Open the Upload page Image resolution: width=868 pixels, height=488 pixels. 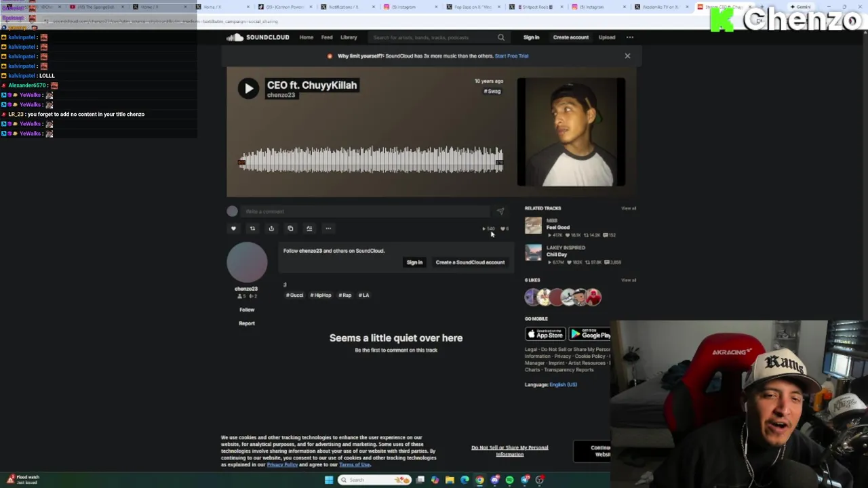click(607, 37)
